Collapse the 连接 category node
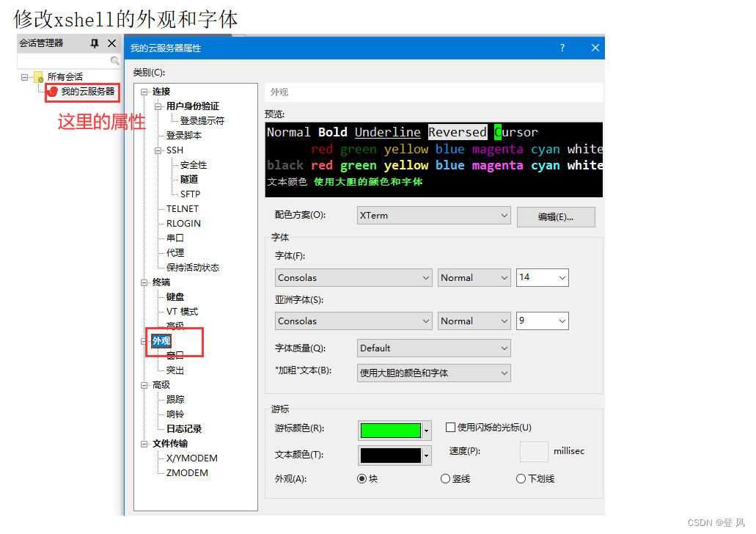This screenshot has height=534, width=756. click(144, 92)
